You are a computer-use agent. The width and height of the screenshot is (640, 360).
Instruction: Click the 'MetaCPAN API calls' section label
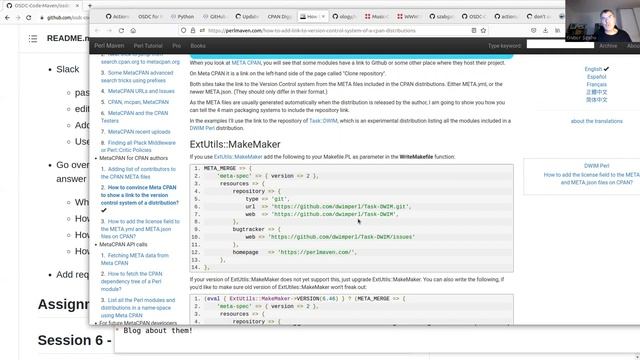coord(123,244)
